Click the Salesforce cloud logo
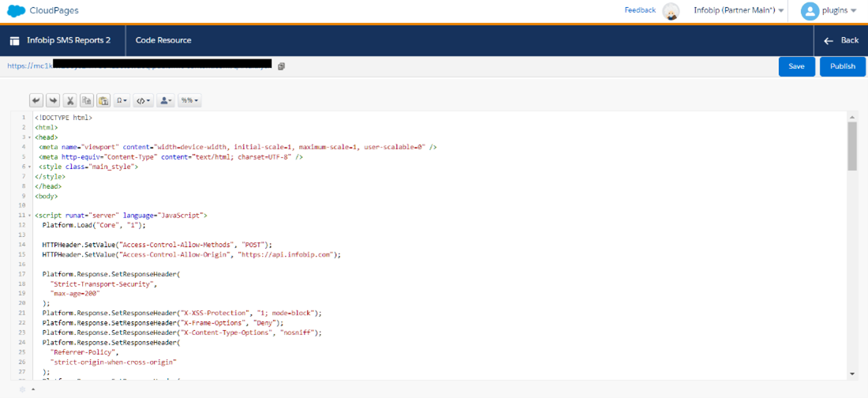 pyautogui.click(x=16, y=10)
